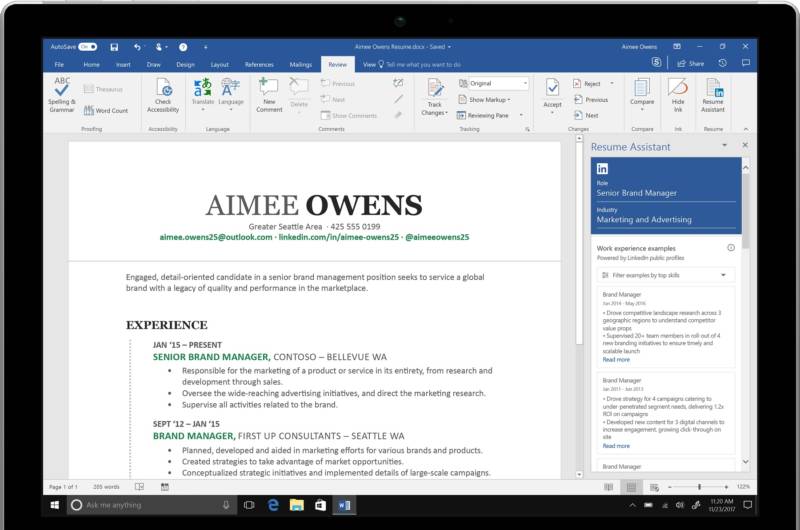
Task: Switch to Web Layout view in status bar
Action: click(654, 488)
